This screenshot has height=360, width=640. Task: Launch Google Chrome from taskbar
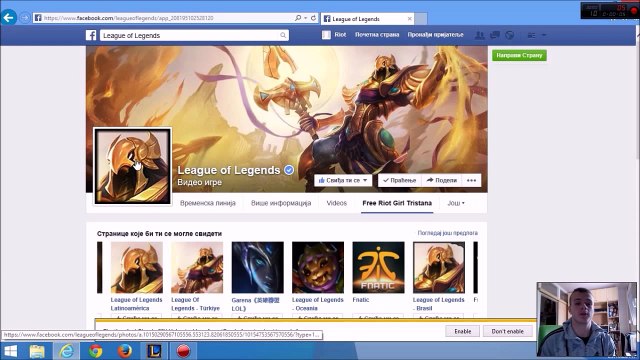(x=96, y=351)
